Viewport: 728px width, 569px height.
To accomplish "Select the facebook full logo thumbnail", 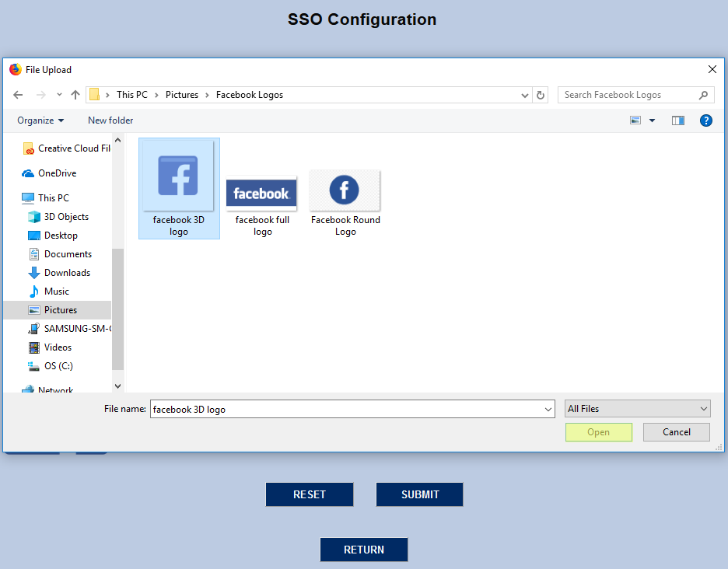I will pyautogui.click(x=261, y=193).
